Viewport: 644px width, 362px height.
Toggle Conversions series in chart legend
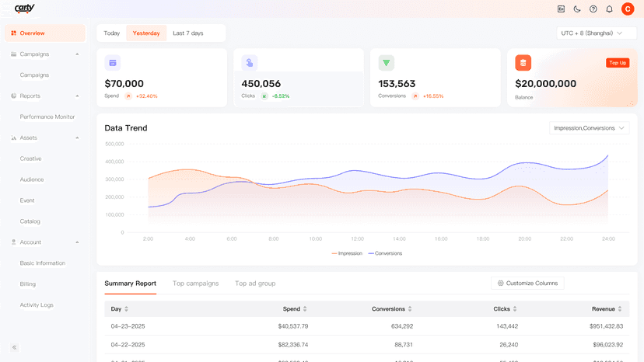pos(385,253)
